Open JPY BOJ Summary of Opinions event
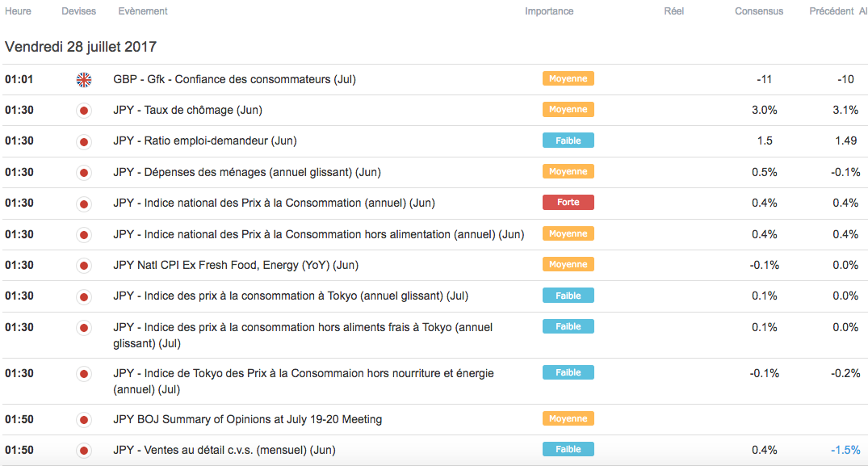Screen dimensions: 868x466 click(248, 419)
